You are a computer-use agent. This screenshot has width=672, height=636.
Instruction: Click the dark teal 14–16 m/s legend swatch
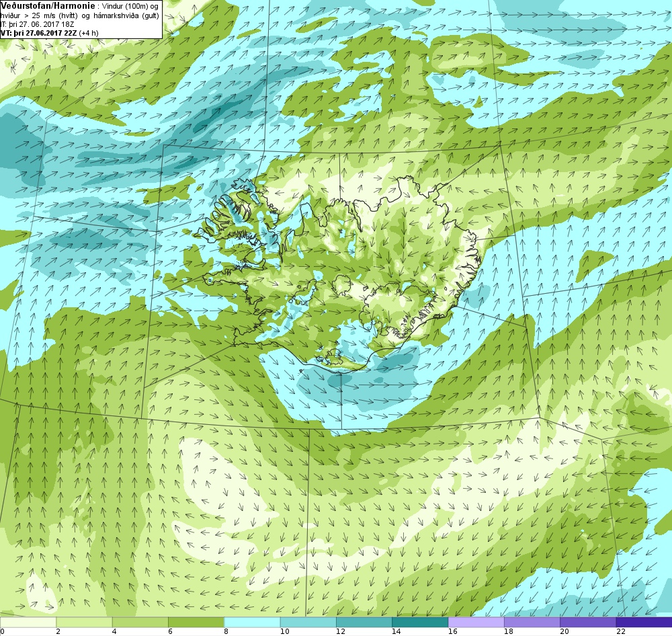(x=420, y=622)
